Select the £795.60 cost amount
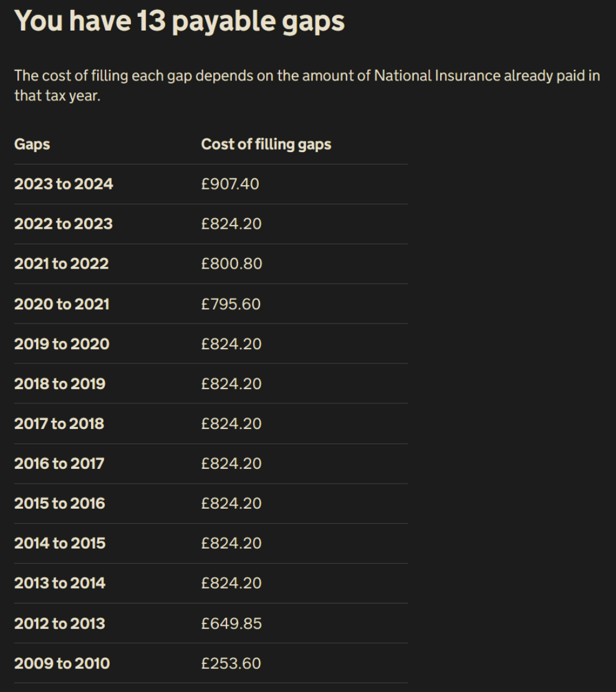Viewport: 616px width, 692px height. point(231,304)
